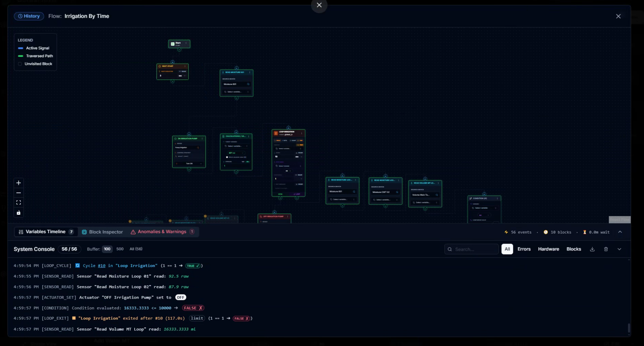Open the Loop Irrigation comparison operator dropdown

[288, 171]
